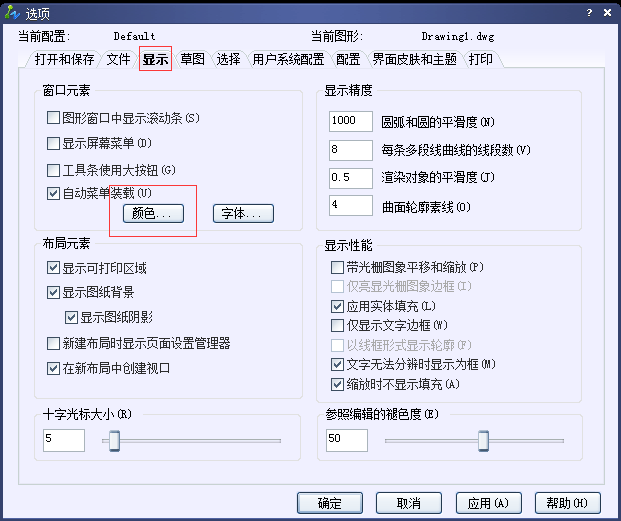Click the 应用(A) button
Viewport: 621px width, 521px height.
[x=488, y=502]
